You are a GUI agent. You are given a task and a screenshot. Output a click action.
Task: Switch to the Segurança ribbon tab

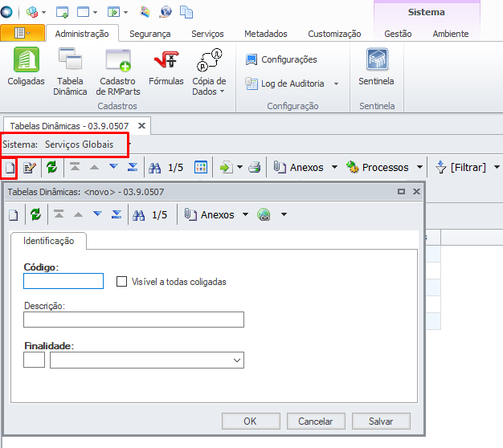point(149,34)
